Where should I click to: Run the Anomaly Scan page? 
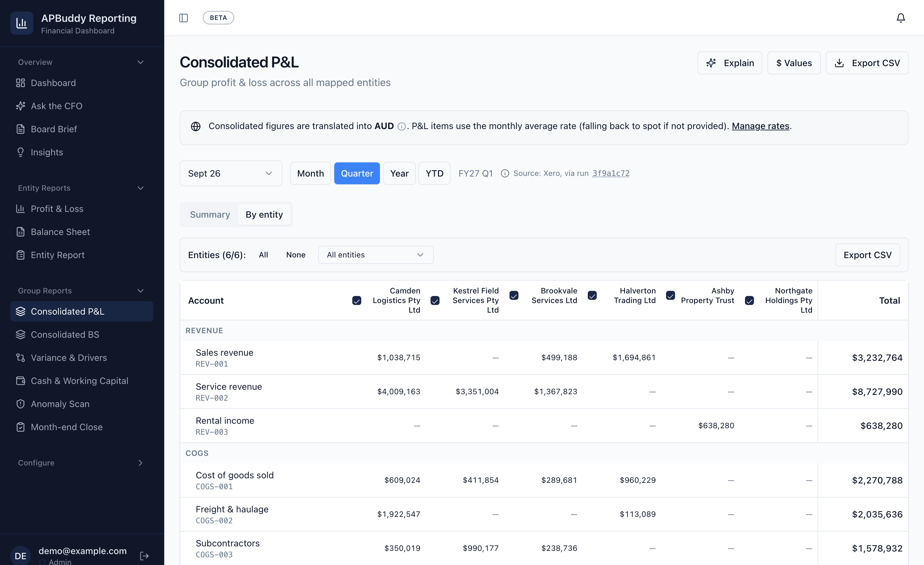click(82, 404)
